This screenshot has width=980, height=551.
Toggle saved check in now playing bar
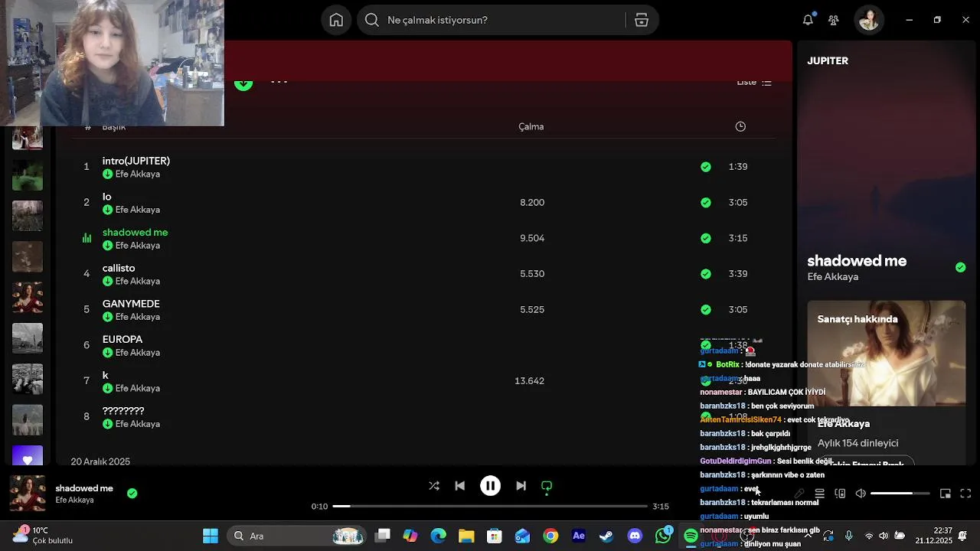132,494
